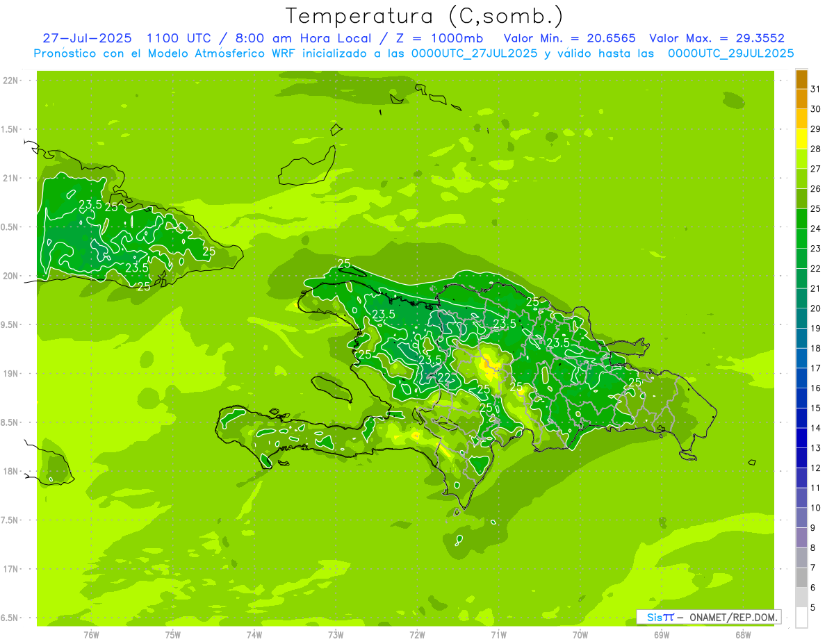Pick the purple legend band between 8 and 9

pos(801,538)
